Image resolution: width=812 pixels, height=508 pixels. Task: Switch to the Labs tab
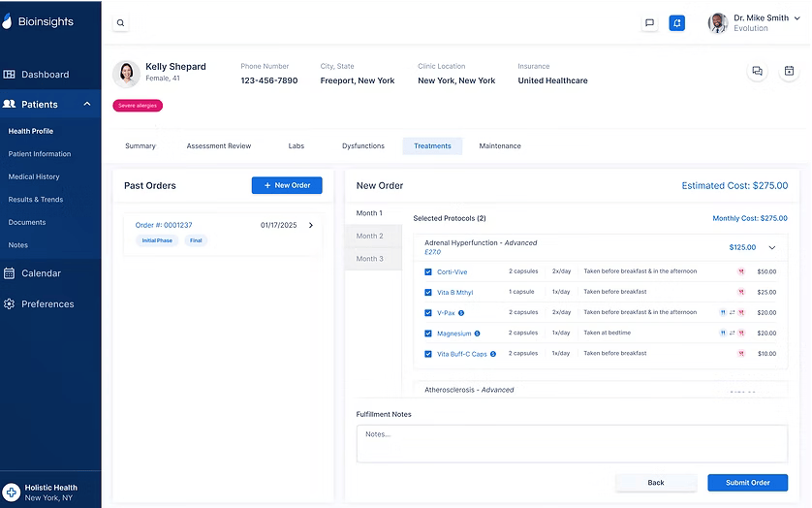click(x=296, y=146)
